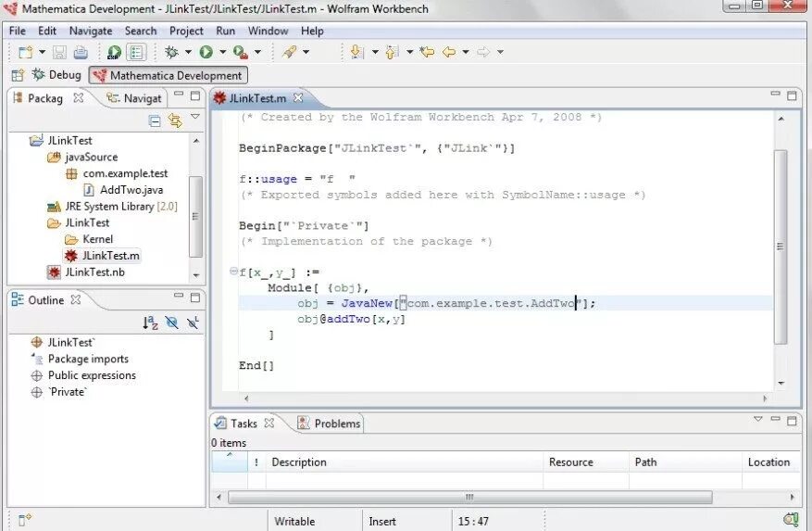Open the Run dropdown arrow
This screenshot has width=812, height=531.
click(223, 52)
